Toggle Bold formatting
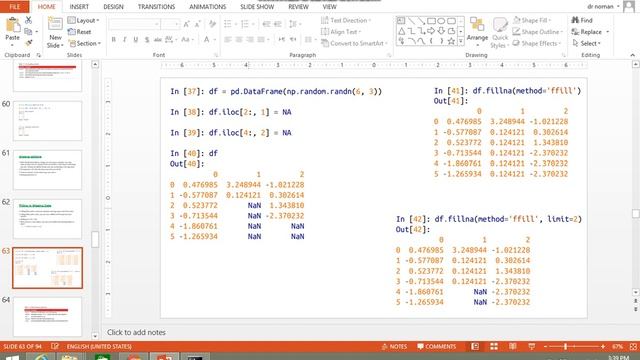This screenshot has width=640, height=360. click(113, 40)
